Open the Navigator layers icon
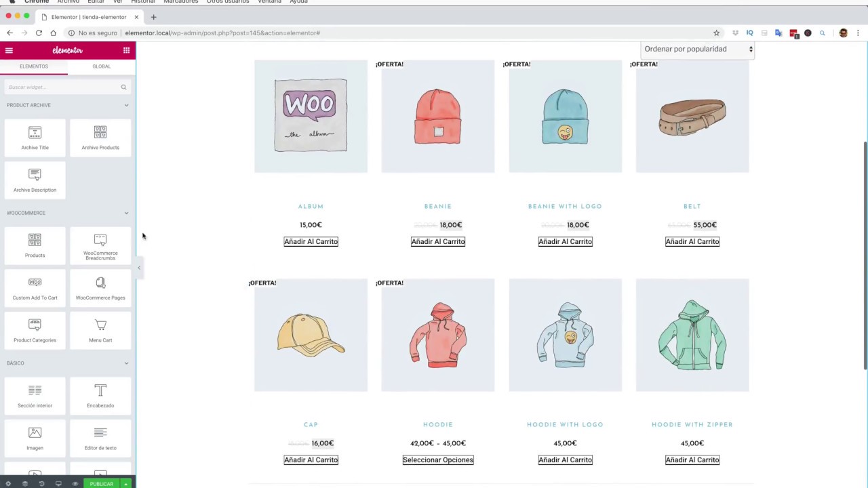The height and width of the screenshot is (488, 868). click(25, 484)
